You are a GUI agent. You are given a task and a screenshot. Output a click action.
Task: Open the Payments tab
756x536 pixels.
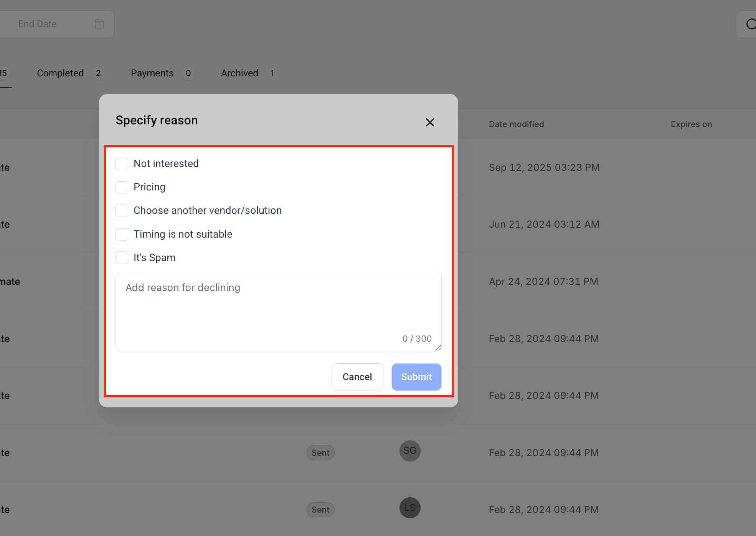coord(152,73)
